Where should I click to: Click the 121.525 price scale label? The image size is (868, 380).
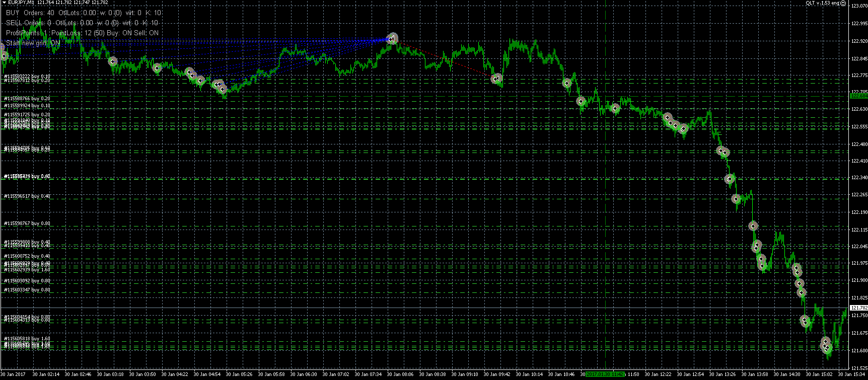click(x=859, y=369)
